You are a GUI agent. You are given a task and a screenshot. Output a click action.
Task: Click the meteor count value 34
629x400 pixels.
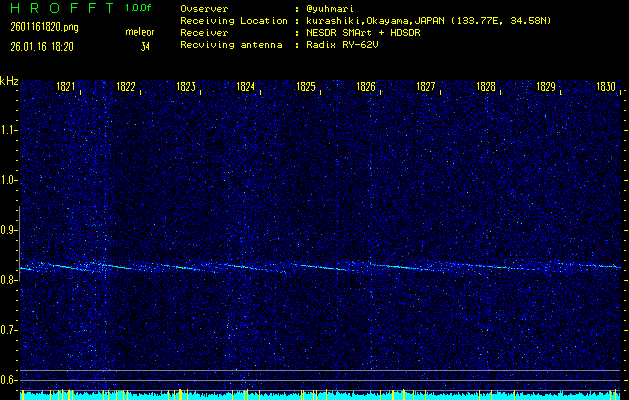145,46
